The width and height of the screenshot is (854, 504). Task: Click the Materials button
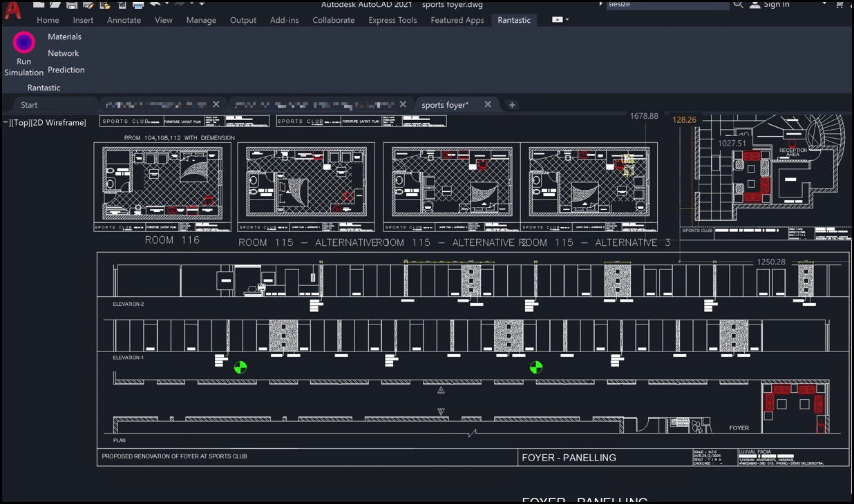coord(64,37)
